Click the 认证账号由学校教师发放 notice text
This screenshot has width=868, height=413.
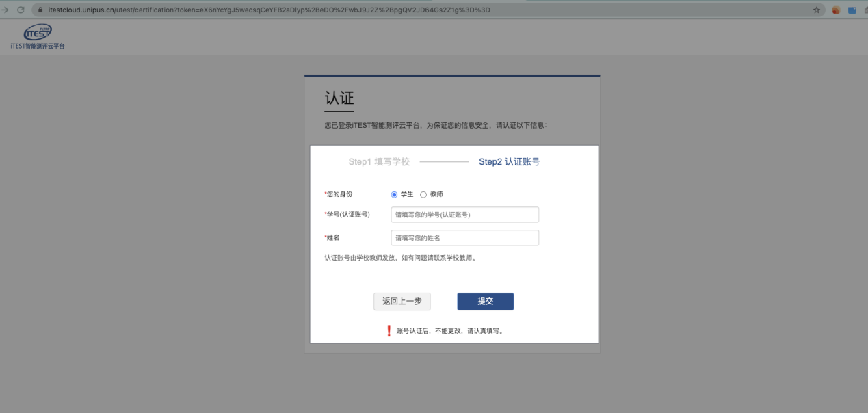399,258
